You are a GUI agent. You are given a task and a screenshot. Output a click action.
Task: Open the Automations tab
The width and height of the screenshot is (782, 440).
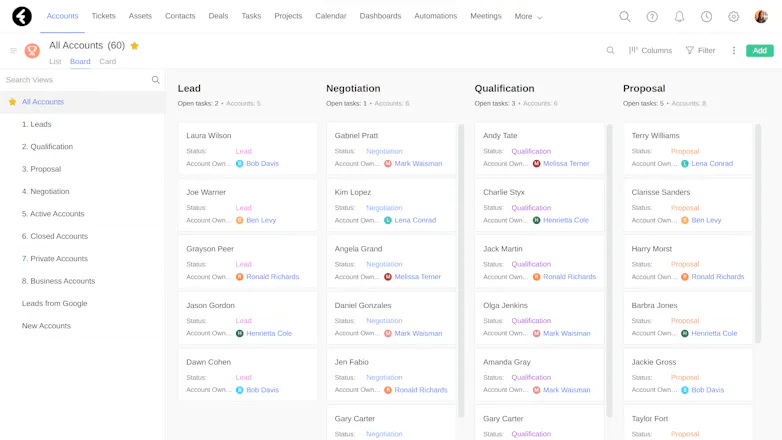pos(435,16)
